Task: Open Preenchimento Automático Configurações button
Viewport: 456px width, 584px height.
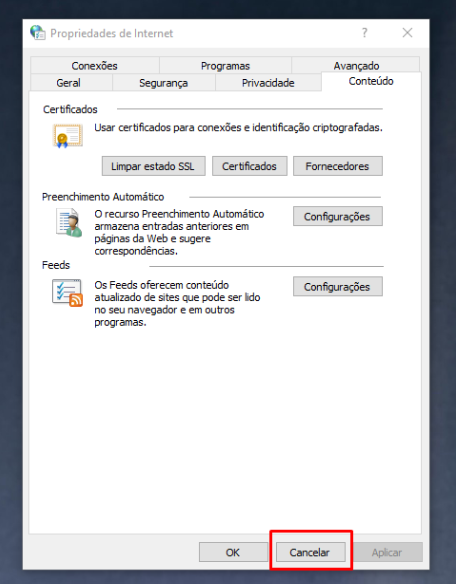Action: [338, 216]
